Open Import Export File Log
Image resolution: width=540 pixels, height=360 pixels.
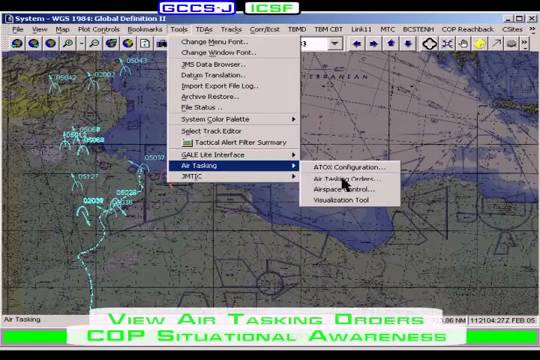[x=234, y=86]
